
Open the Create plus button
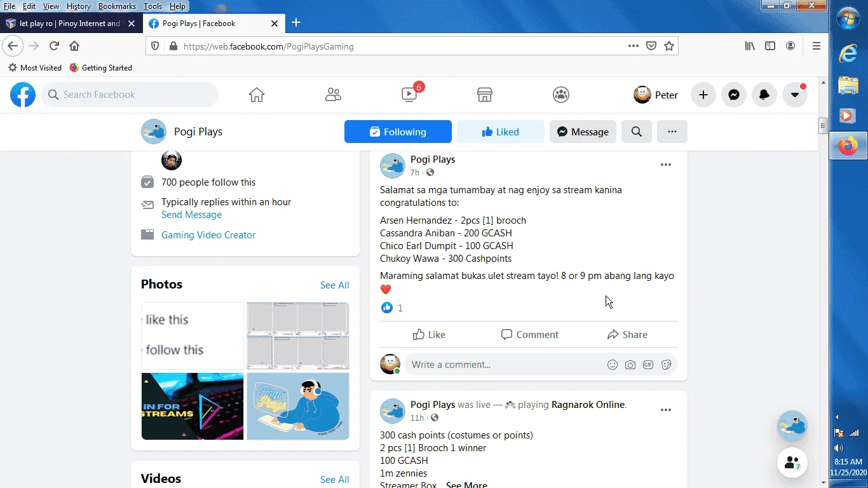(x=703, y=95)
